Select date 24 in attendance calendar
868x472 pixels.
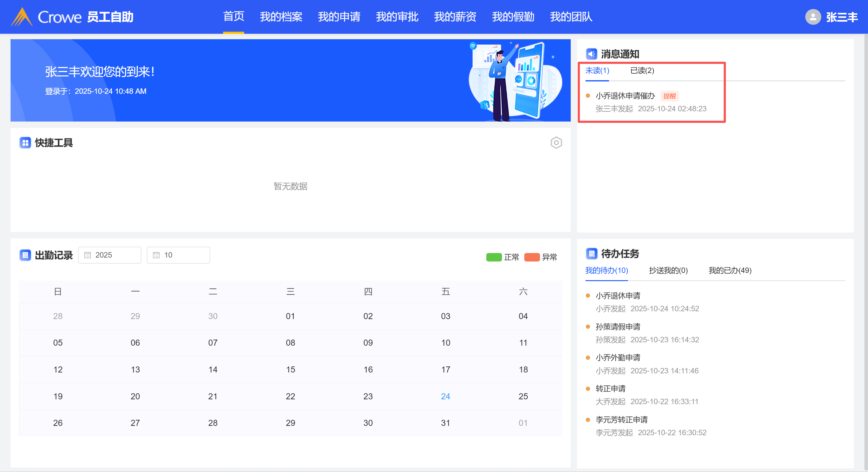point(445,397)
